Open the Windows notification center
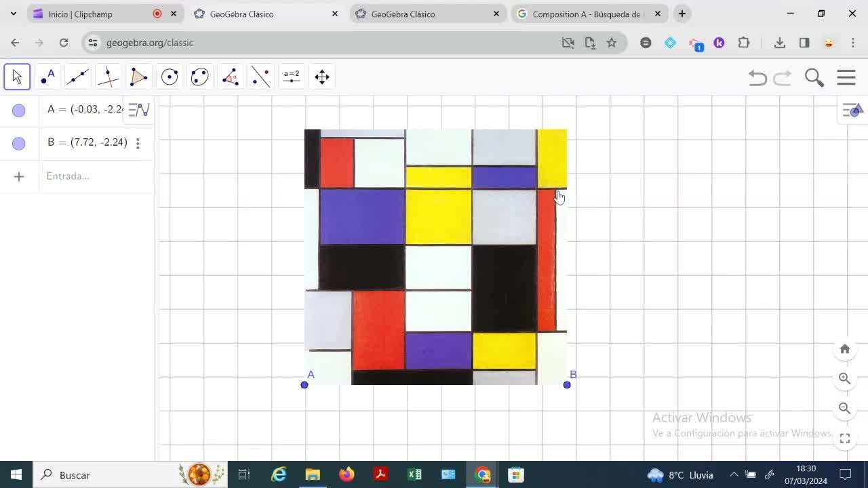 click(846, 474)
